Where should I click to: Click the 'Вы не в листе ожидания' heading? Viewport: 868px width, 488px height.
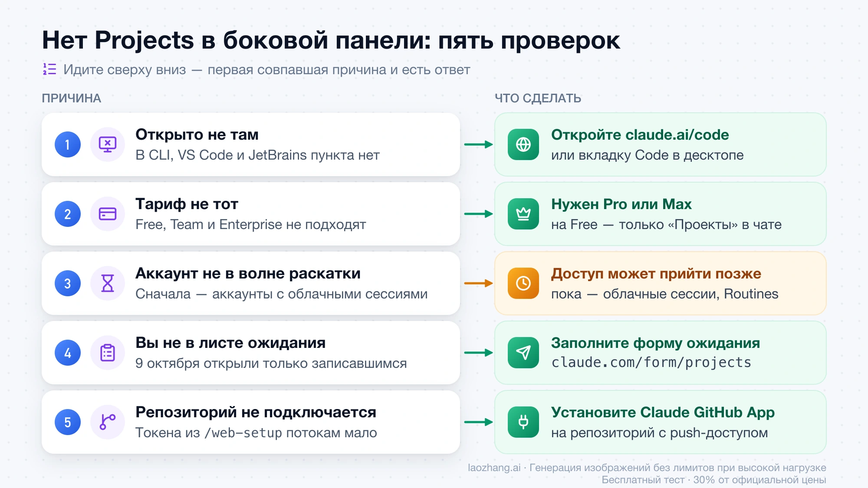pos(230,343)
